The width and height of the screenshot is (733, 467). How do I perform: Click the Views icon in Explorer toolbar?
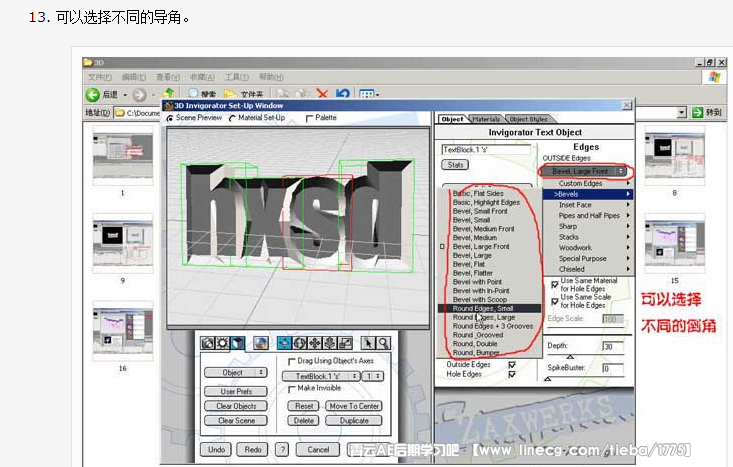tap(366, 94)
